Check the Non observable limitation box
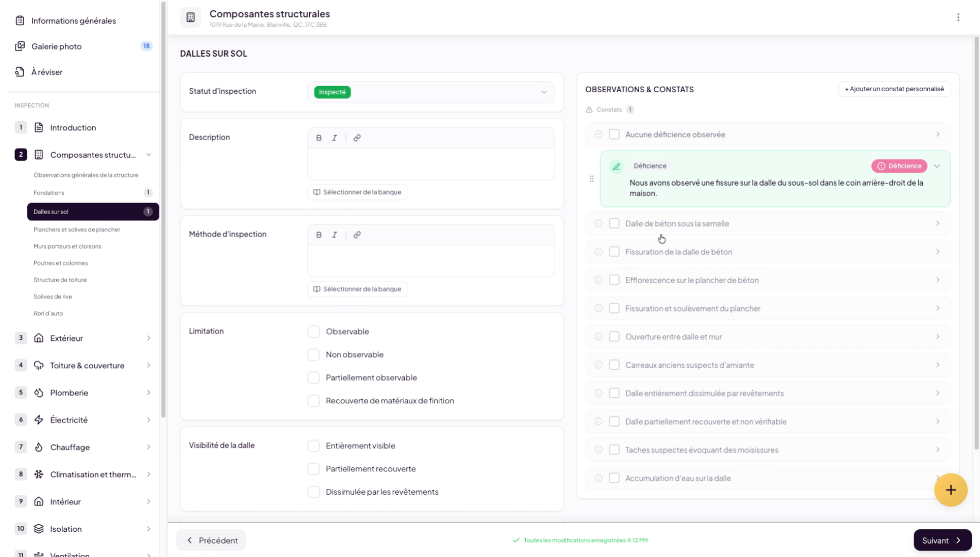The width and height of the screenshot is (980, 557). click(313, 355)
